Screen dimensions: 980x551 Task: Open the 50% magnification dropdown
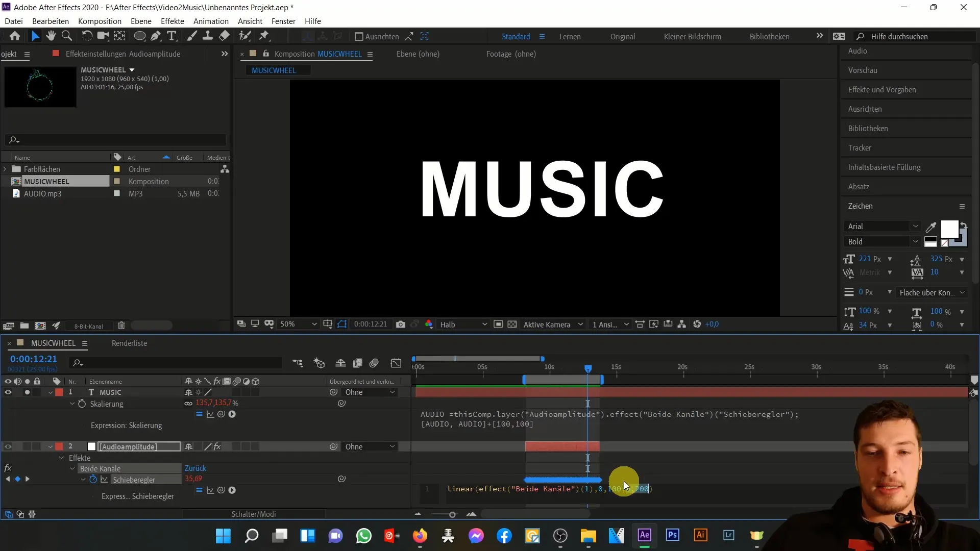[298, 324]
